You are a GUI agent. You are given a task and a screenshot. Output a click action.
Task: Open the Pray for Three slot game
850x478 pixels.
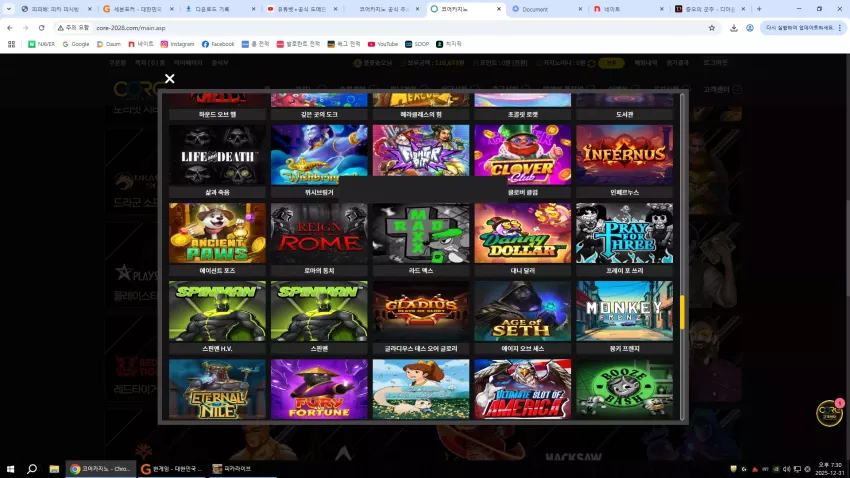(624, 233)
